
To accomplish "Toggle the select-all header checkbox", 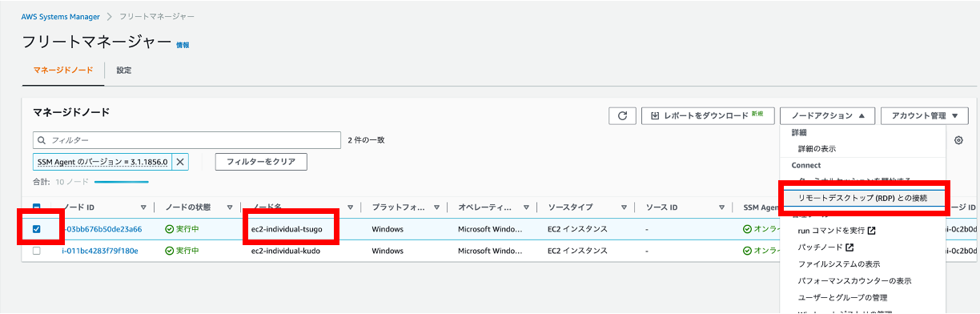I will [37, 207].
